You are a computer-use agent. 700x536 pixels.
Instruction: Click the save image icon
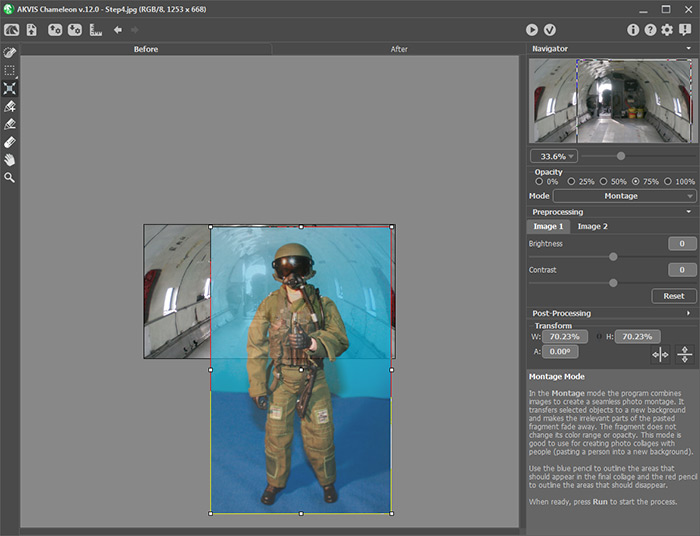click(x=32, y=30)
